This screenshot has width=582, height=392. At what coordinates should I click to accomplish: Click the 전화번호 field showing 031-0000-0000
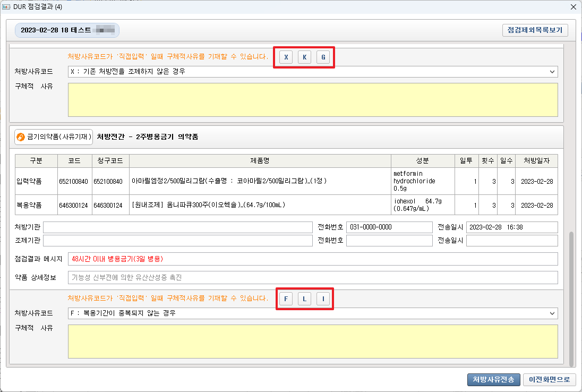[x=389, y=227]
